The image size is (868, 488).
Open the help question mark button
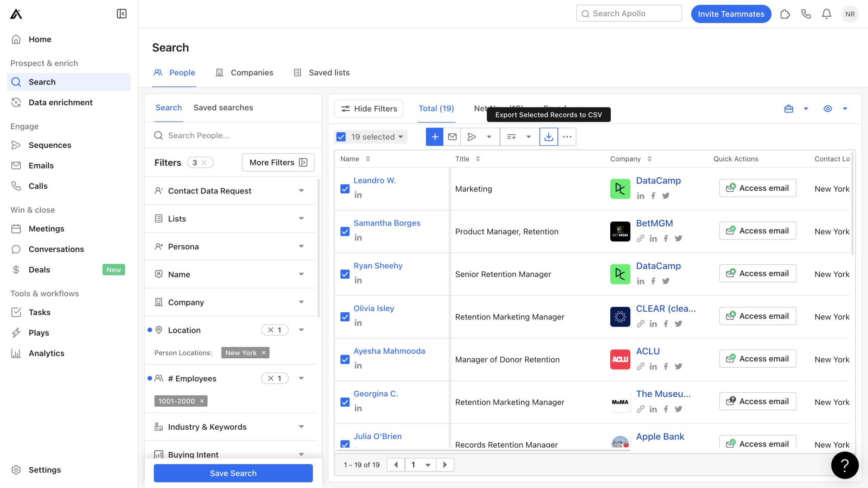pyautogui.click(x=844, y=465)
